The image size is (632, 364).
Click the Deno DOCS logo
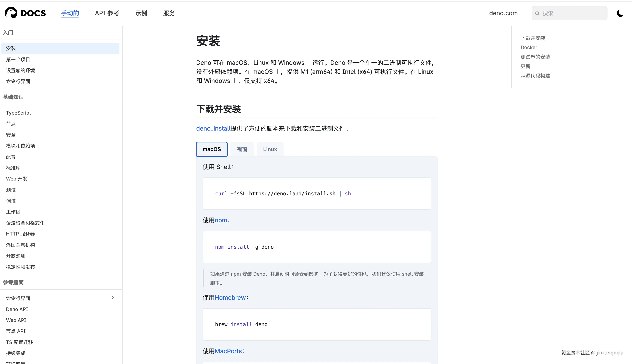(x=25, y=13)
